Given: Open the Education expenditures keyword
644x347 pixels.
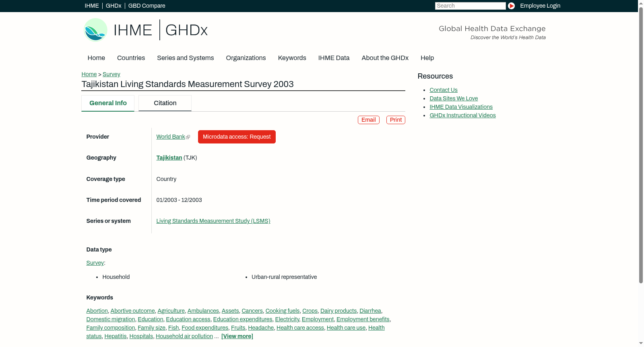Looking at the screenshot, I should click(243, 319).
